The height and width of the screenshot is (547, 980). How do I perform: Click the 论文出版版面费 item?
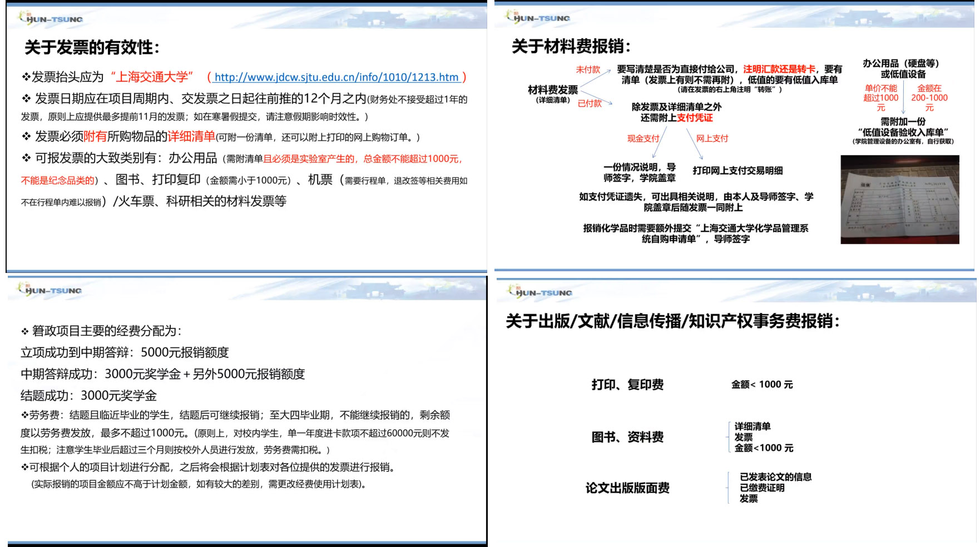tap(627, 488)
